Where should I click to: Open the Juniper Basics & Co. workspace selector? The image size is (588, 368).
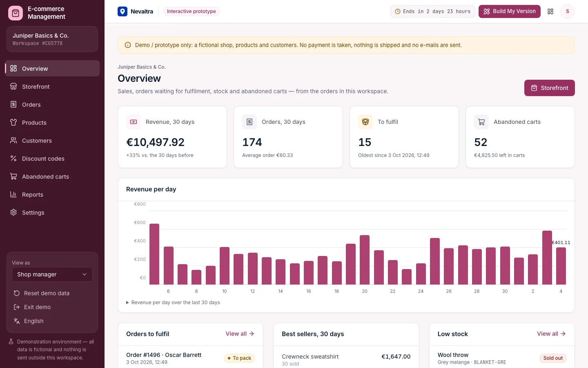tap(52, 39)
